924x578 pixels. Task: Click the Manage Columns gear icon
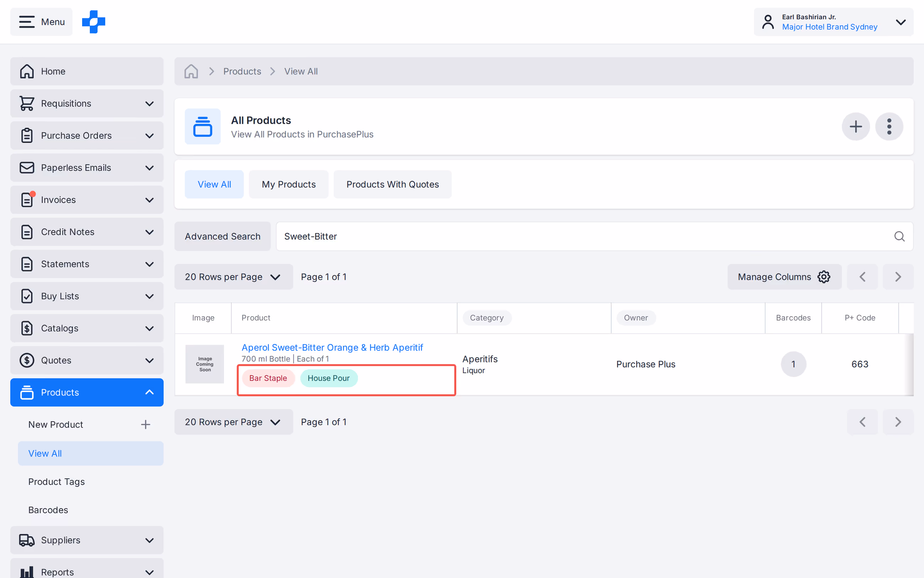[823, 277]
